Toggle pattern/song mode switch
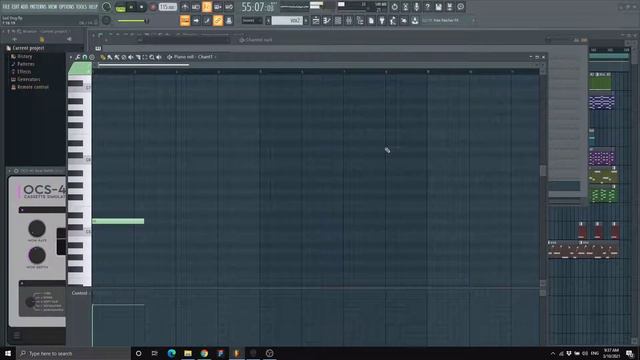The image size is (640, 360). click(120, 7)
